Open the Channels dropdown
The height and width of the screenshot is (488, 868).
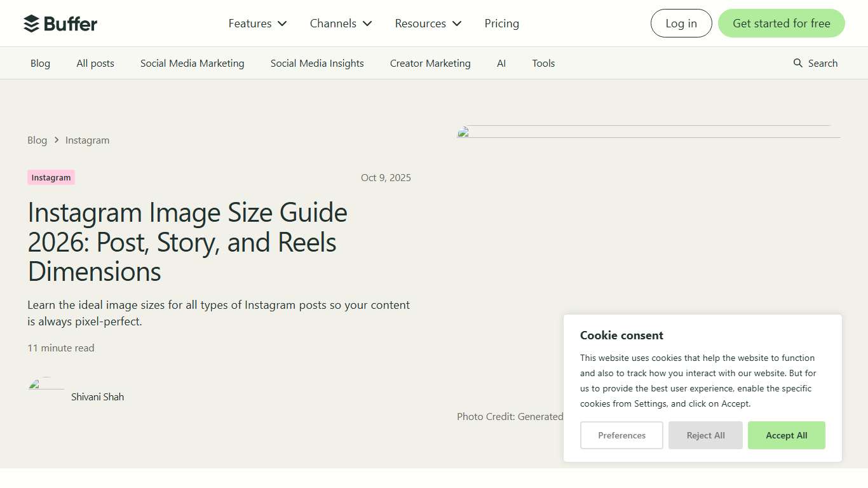point(341,24)
